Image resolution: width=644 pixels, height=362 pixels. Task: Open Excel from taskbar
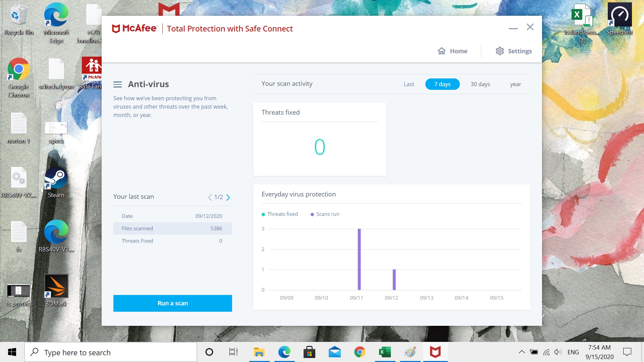tap(385, 352)
